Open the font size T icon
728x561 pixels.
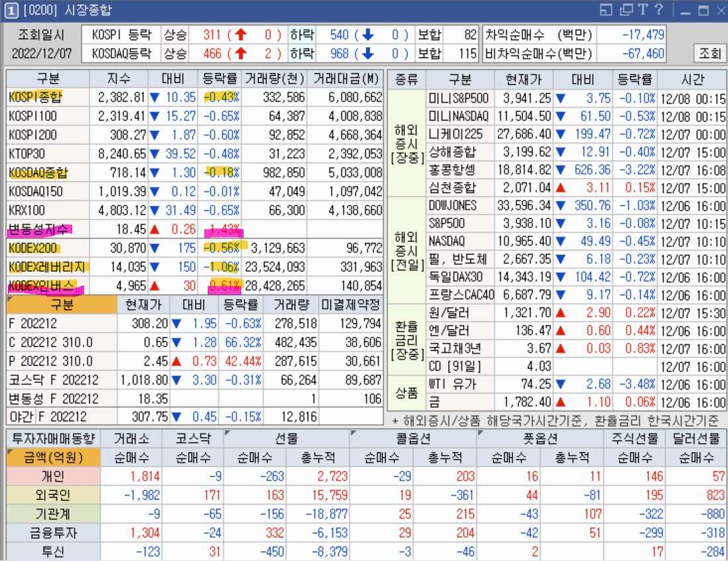pos(643,10)
